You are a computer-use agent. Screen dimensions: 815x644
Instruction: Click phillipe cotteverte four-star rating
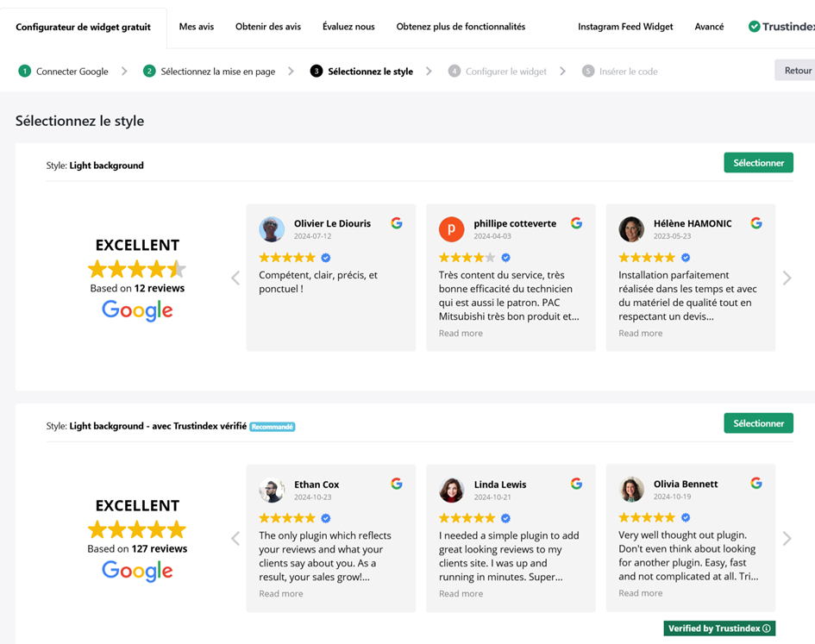[467, 258]
